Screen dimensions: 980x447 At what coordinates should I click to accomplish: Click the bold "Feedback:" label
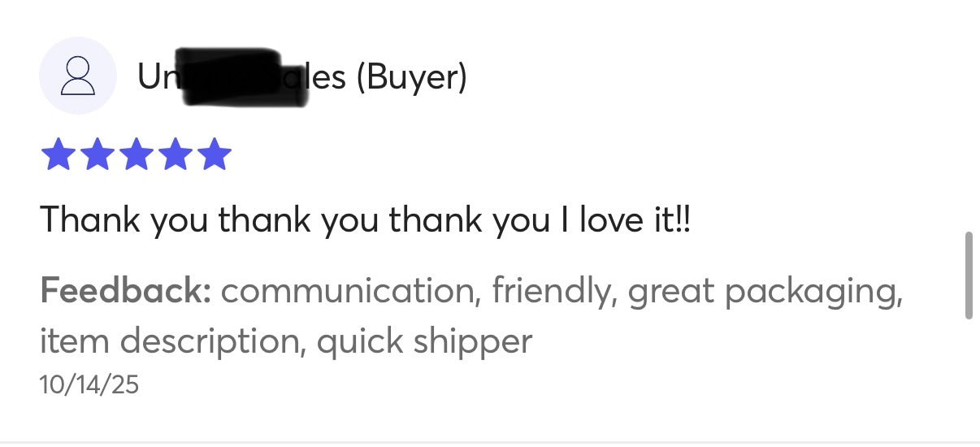(x=125, y=290)
